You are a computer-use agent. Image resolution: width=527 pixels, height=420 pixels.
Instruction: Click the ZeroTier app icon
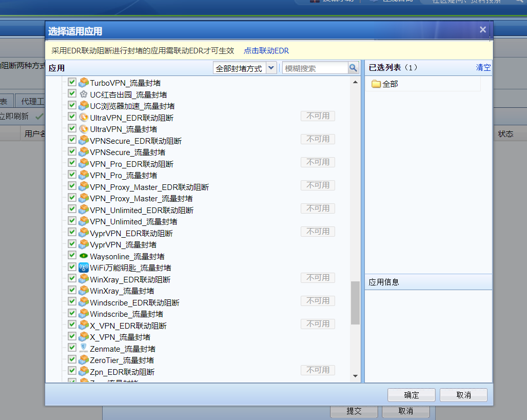pyautogui.click(x=84, y=360)
